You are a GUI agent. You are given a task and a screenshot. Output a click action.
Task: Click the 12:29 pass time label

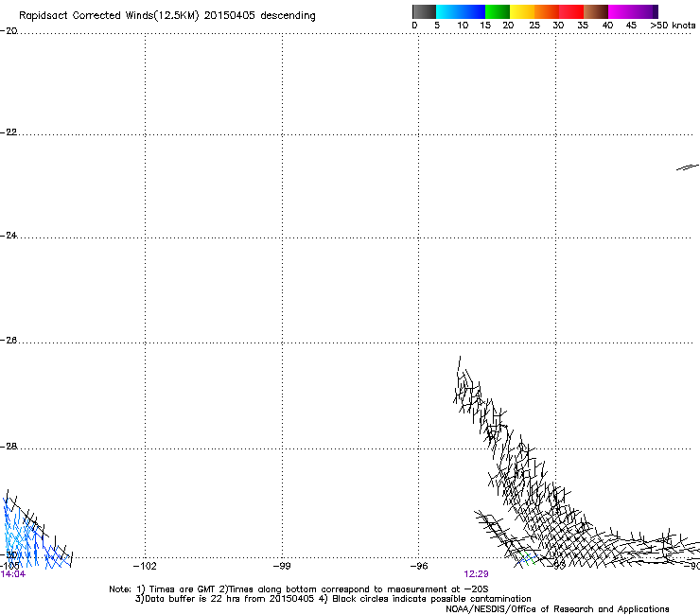click(x=476, y=574)
